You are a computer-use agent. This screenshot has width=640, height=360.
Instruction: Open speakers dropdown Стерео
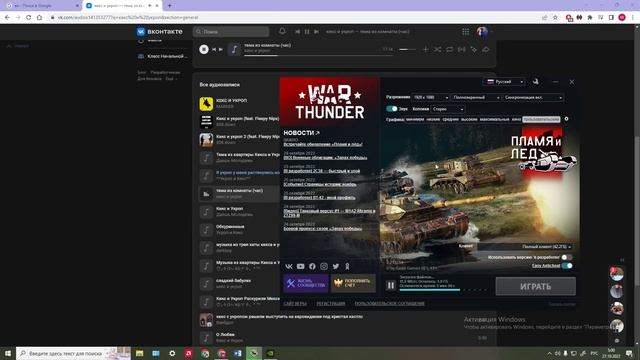pos(448,109)
